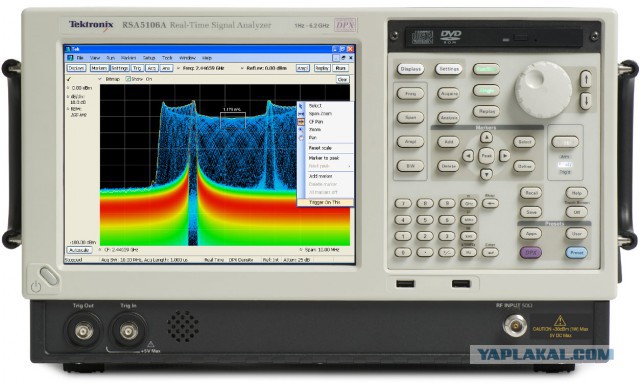
Task: Activate CF Pan tool in context menu
Action: coord(325,122)
